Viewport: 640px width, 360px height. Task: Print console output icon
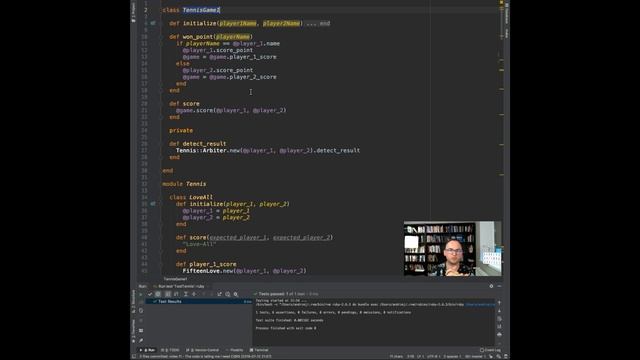coord(499,334)
